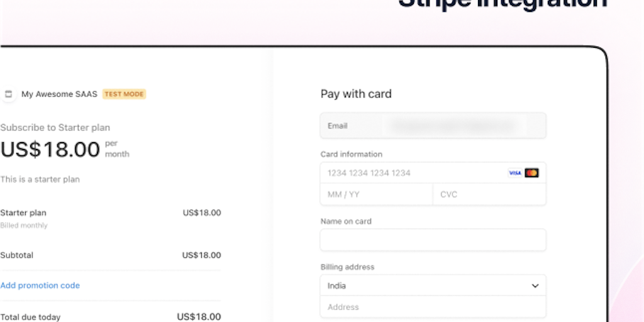The image size is (644, 322).
Task: Focus the Name on card field
Action: 433,240
